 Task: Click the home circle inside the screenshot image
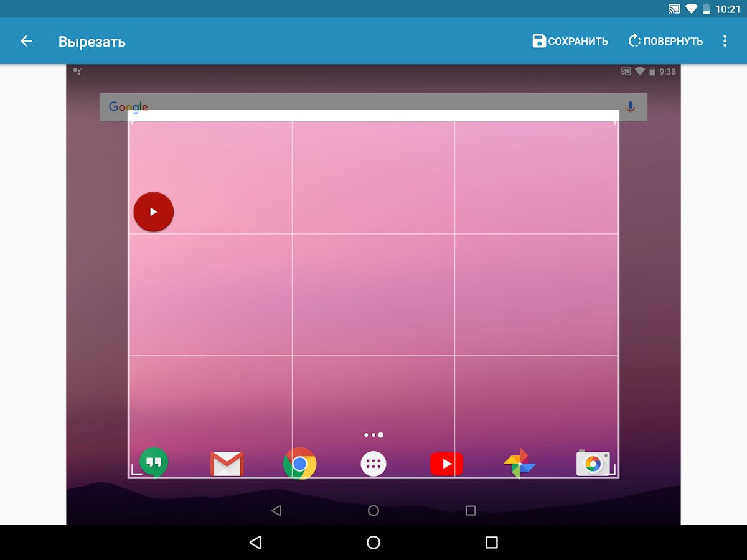click(x=374, y=510)
